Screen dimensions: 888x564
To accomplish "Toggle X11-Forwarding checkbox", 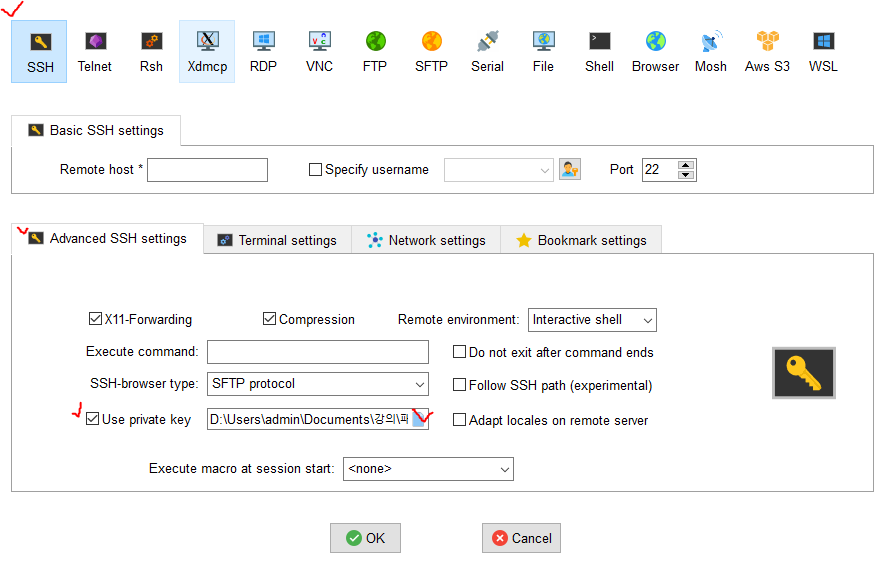I will tap(95, 319).
